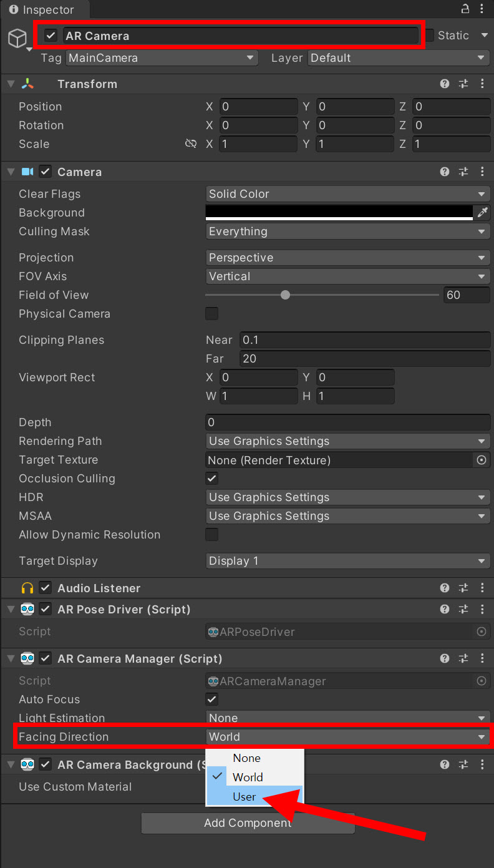
Task: Open Transform component more options menu
Action: (x=482, y=84)
